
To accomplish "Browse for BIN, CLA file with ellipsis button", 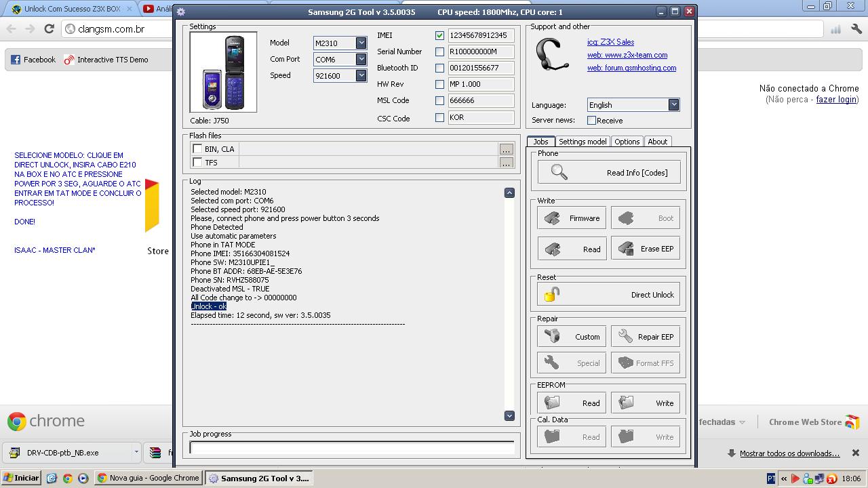I will click(x=506, y=149).
